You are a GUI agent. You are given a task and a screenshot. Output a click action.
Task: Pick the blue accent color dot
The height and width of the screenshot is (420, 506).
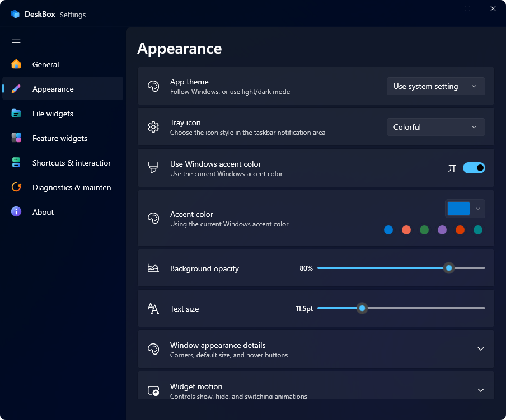pos(388,230)
